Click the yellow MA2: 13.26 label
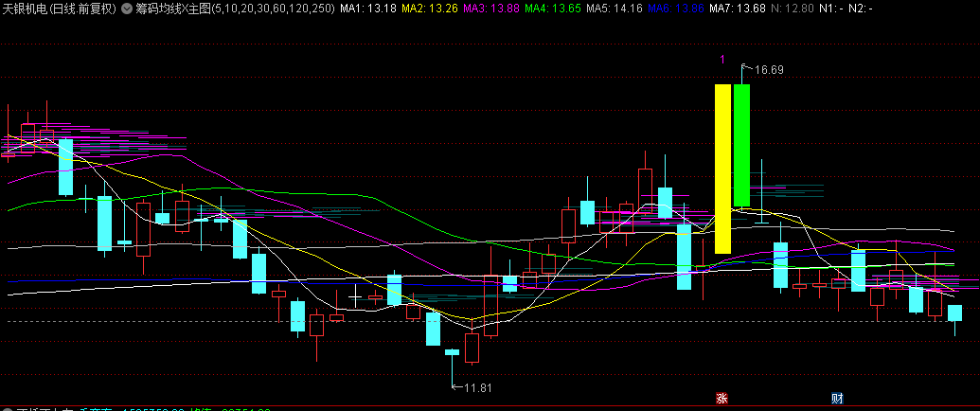Image resolution: width=980 pixels, height=411 pixels. click(x=432, y=9)
